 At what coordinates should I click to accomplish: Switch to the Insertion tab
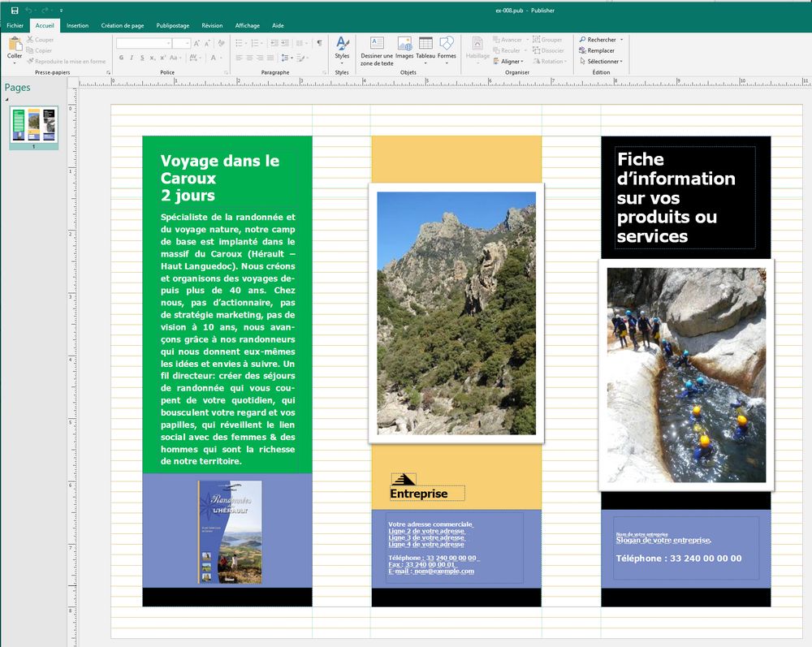click(78, 25)
